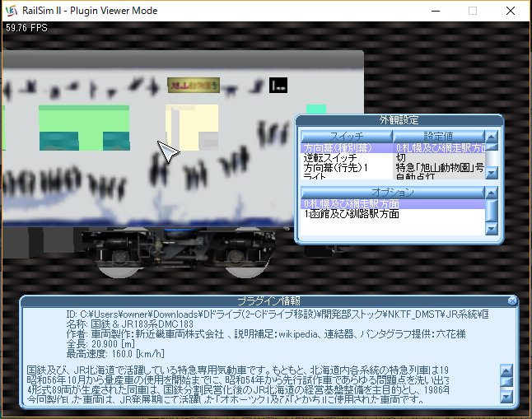Click the 特急「旭山動物園」号 setting value
This screenshot has height=419, width=532.
[x=439, y=168]
